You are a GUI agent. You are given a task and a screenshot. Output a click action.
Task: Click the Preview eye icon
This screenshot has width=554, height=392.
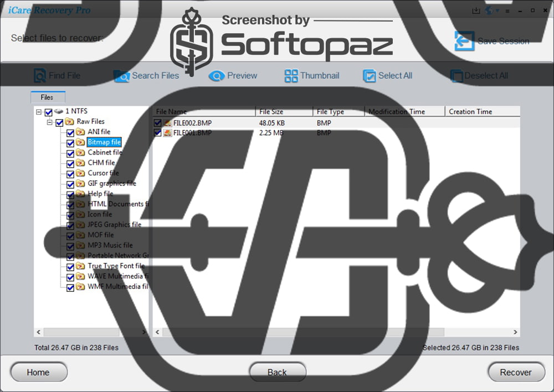click(217, 76)
